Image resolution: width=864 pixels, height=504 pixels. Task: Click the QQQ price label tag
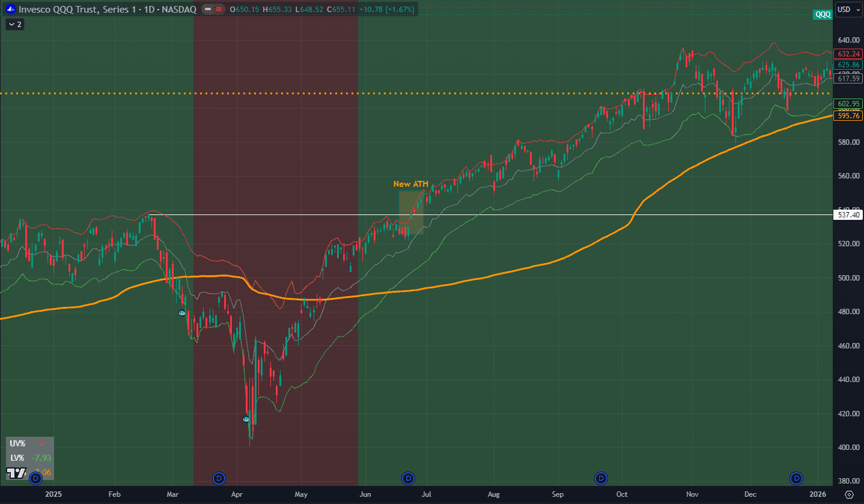[823, 15]
